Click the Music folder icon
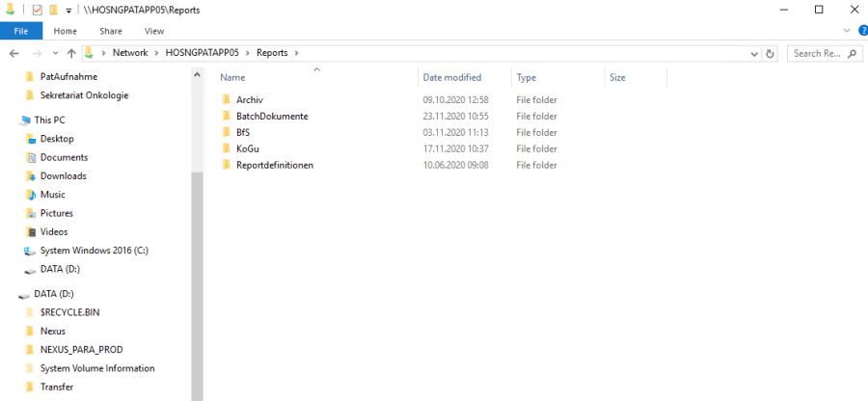This screenshot has height=401, width=868. coord(31,195)
